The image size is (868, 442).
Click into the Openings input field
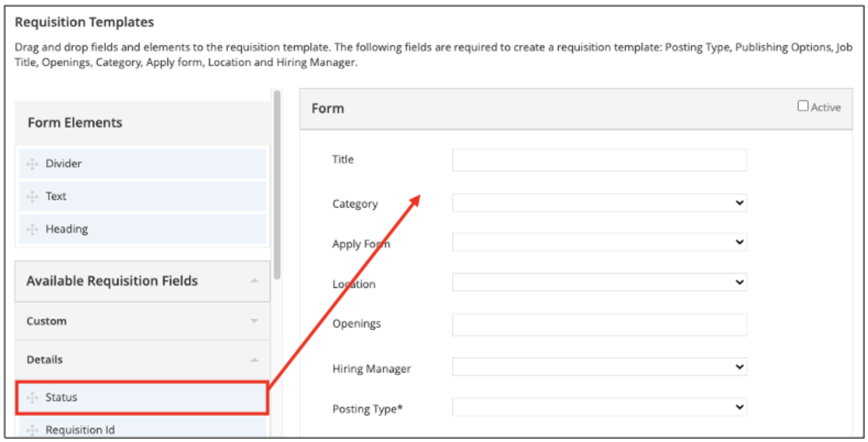pyautogui.click(x=600, y=325)
